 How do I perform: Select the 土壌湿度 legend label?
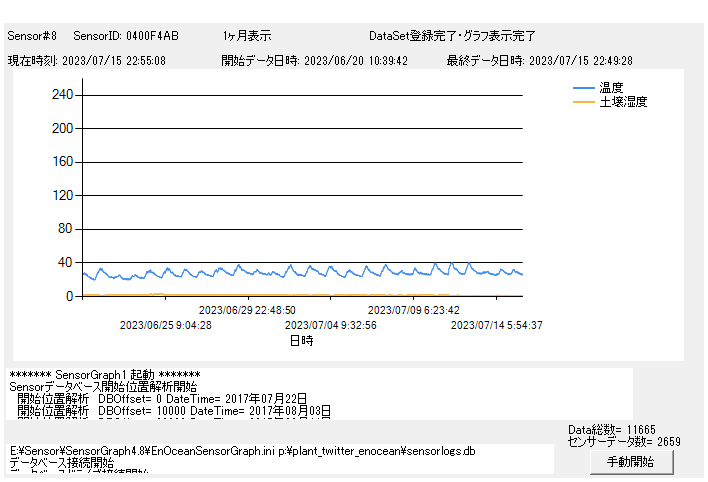click(623, 102)
